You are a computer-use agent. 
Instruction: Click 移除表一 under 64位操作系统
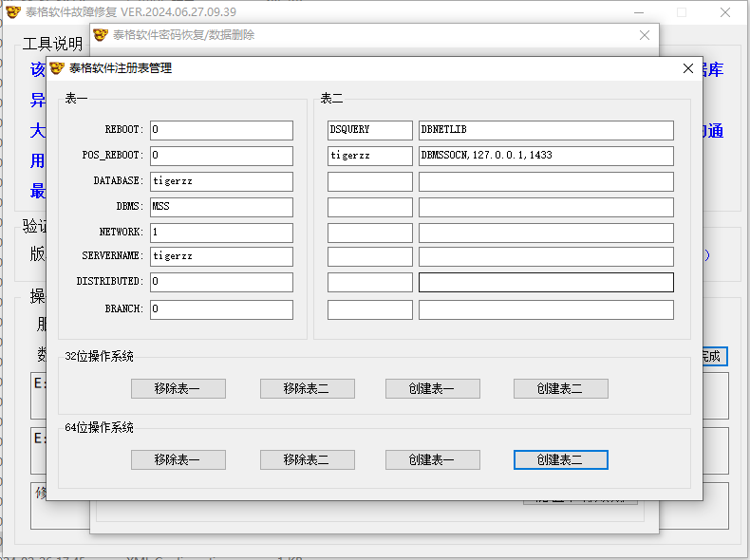(178, 459)
